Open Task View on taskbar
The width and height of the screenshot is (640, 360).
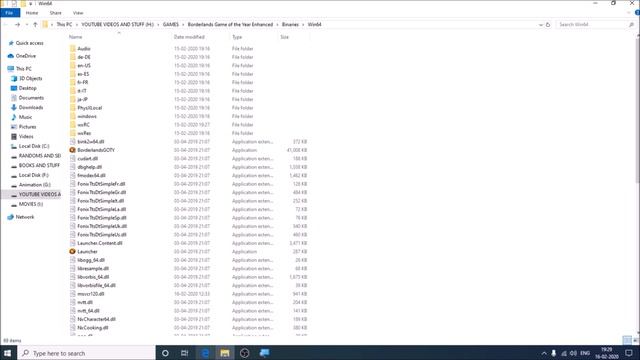point(184,353)
